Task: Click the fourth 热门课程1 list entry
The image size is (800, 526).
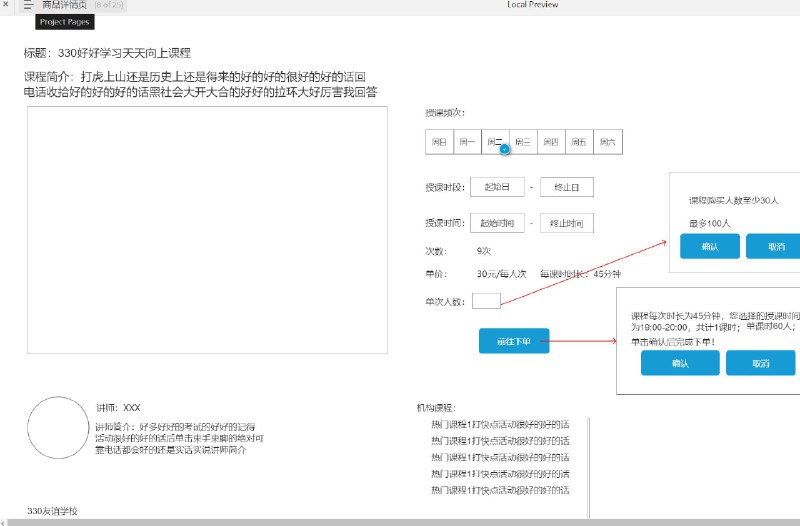Action: coord(500,473)
